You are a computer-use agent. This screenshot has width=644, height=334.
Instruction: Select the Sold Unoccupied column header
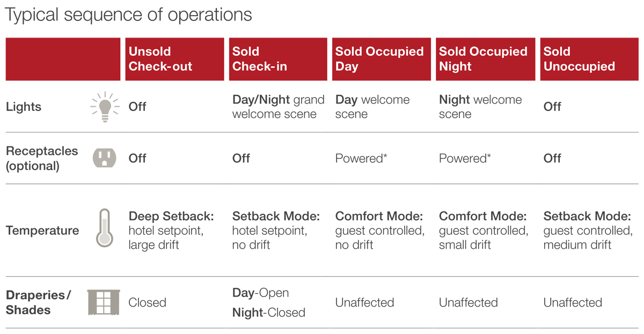point(589,59)
